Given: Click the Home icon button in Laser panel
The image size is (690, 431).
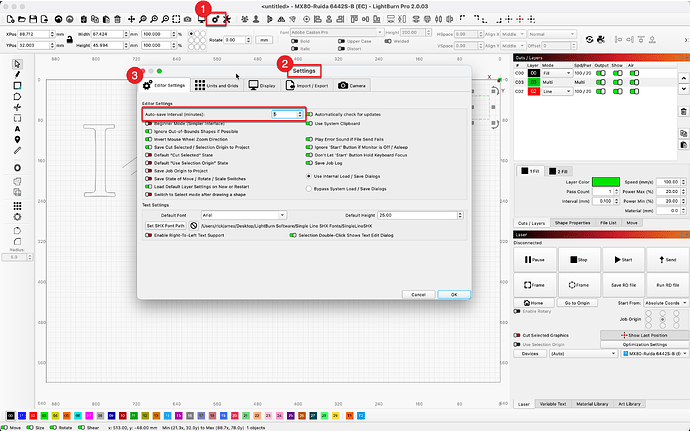Looking at the screenshot, I should [x=533, y=303].
